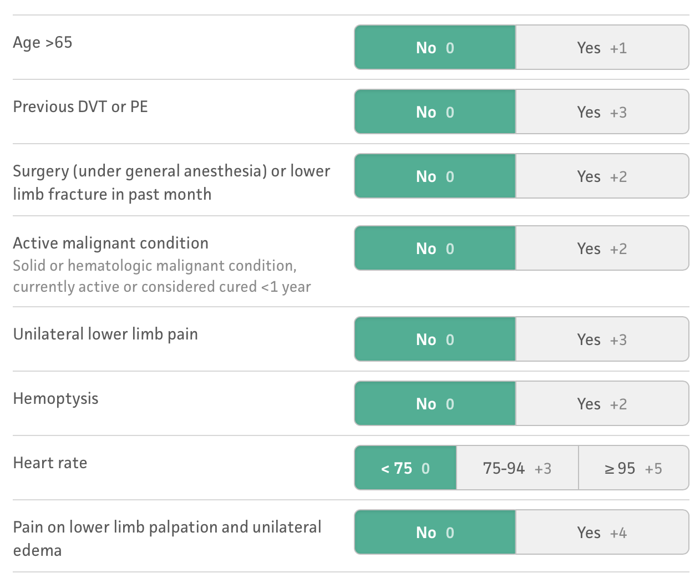Select Yes +2 for surgery or limb fracture
700x588 pixels.
click(x=602, y=176)
